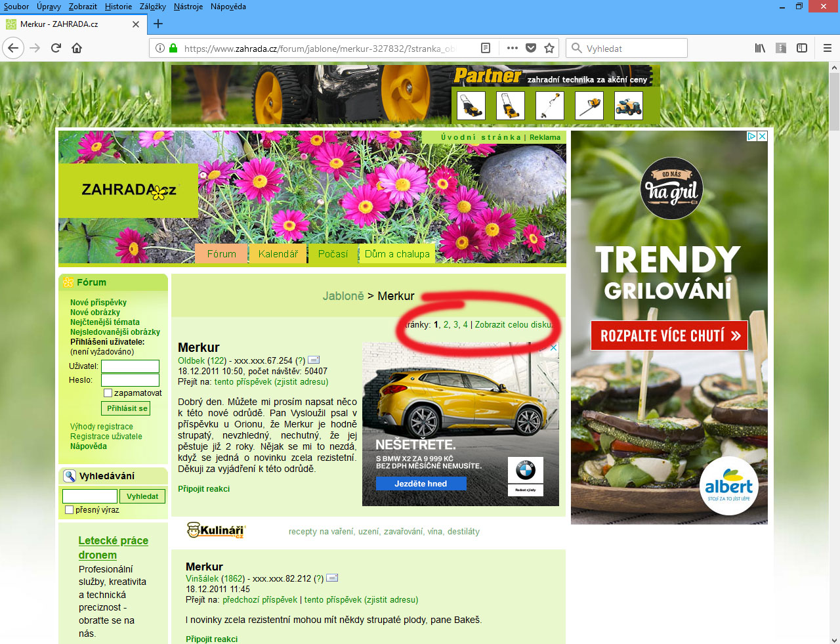Toggle the zapamatovat checkbox
The height and width of the screenshot is (644, 840).
108,393
